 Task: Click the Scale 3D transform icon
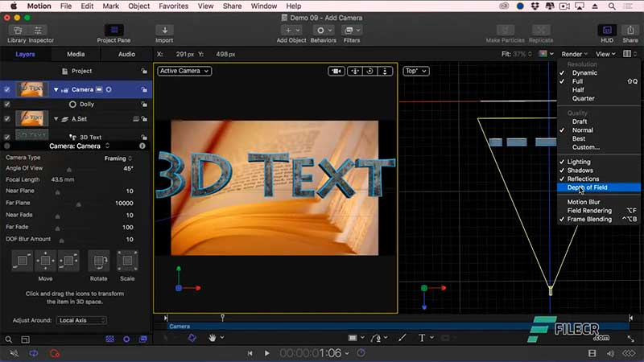click(127, 261)
